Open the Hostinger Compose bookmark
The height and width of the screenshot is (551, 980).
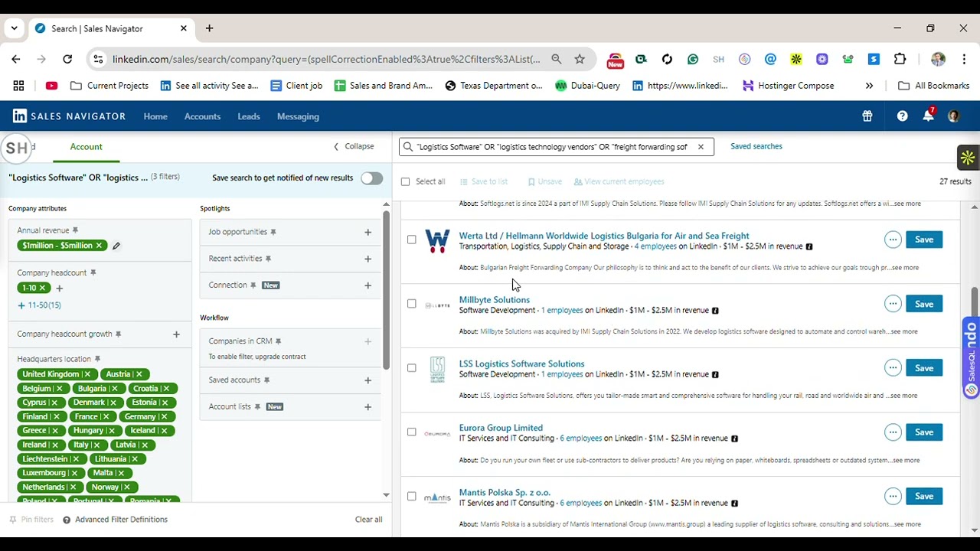click(x=788, y=86)
